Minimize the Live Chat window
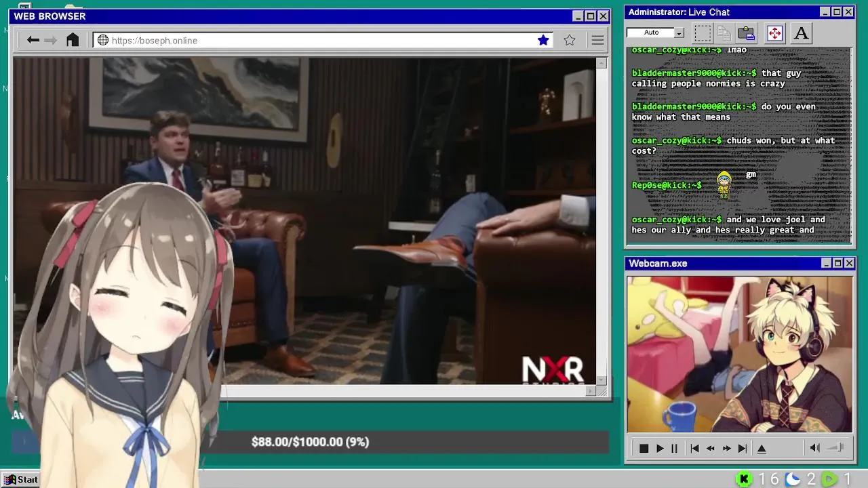 coord(825,12)
